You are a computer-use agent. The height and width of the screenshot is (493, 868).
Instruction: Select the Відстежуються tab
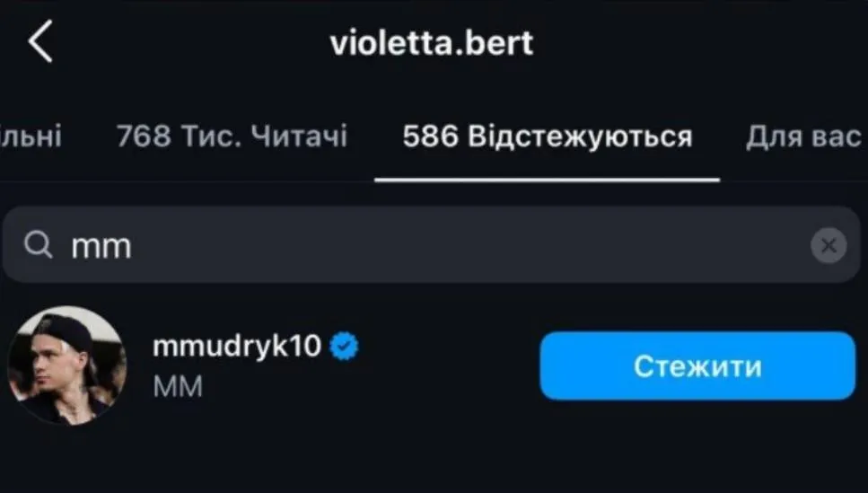point(547,137)
